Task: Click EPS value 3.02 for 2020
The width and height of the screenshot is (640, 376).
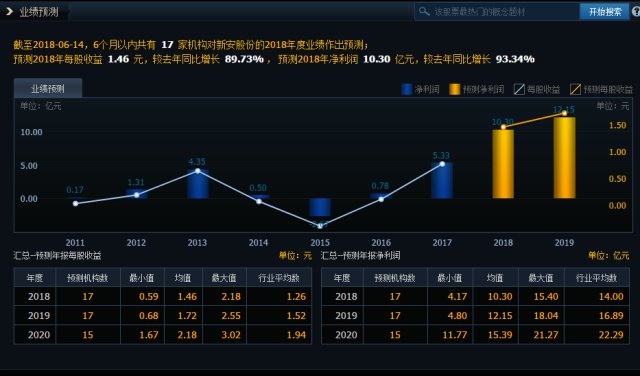Action: (231, 335)
